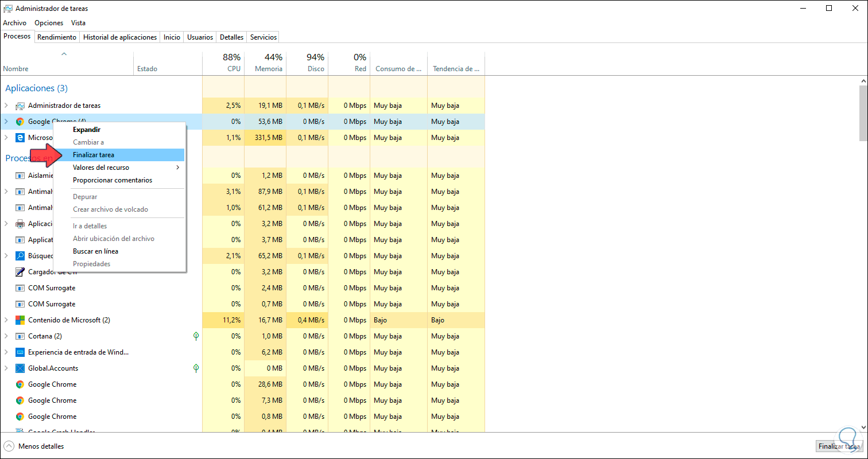Expand the Cortana process group
Screen dimensions: 868x459
pos(6,336)
